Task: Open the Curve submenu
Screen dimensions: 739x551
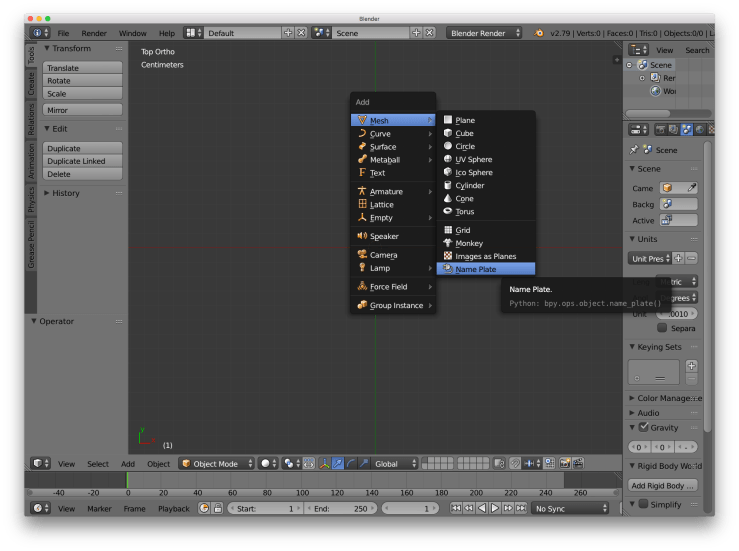Action: coord(393,134)
